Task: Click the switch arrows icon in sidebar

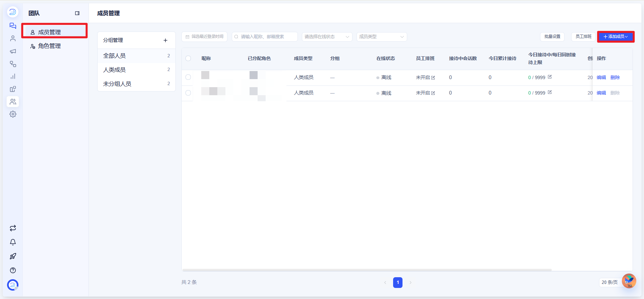Action: click(13, 228)
